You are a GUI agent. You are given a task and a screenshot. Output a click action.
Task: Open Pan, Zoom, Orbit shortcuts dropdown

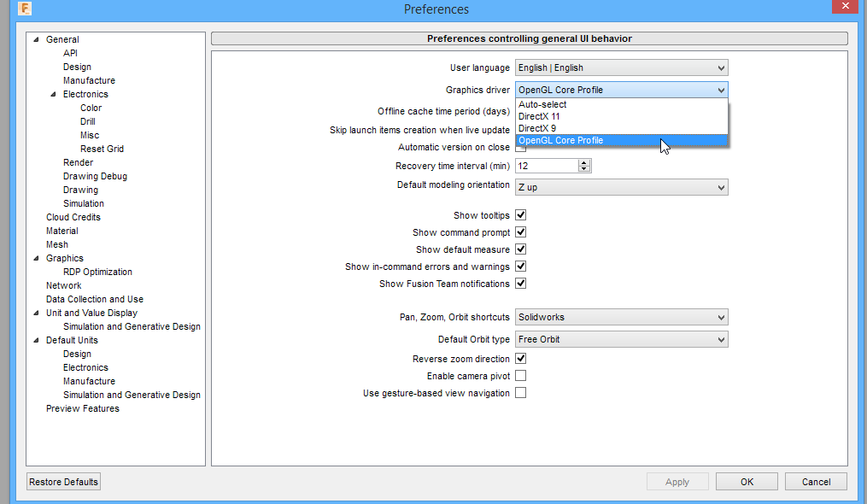(x=622, y=317)
